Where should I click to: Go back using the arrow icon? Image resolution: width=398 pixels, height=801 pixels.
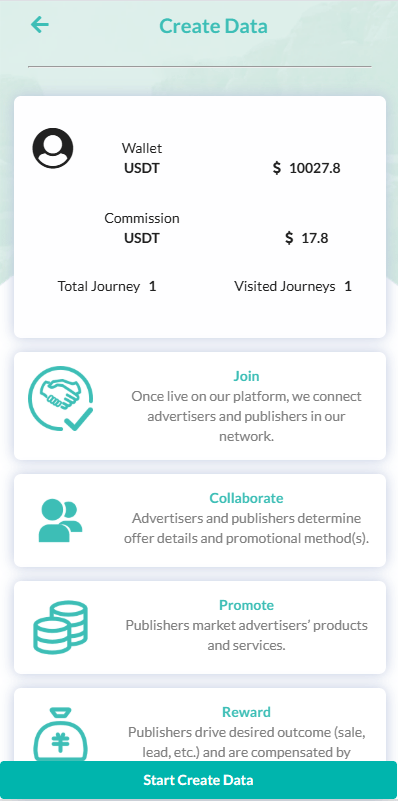pos(39,25)
